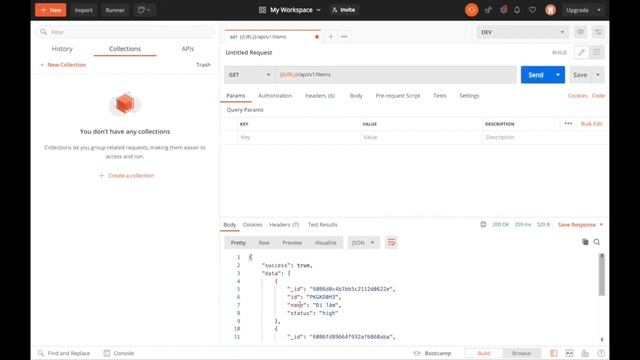This screenshot has width=640, height=360.
Task: Open the JSON format dropdown
Action: [363, 242]
